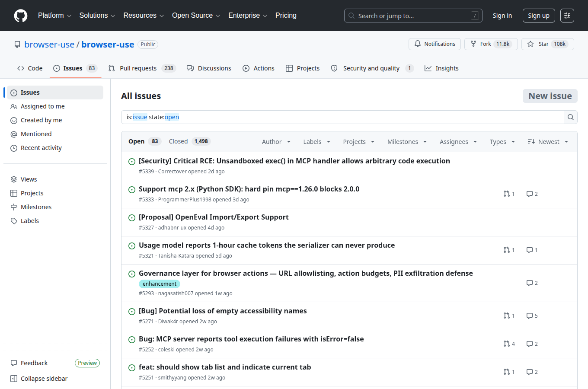Open comments on issue #5251
The width and height of the screenshot is (588, 389).
(532, 372)
